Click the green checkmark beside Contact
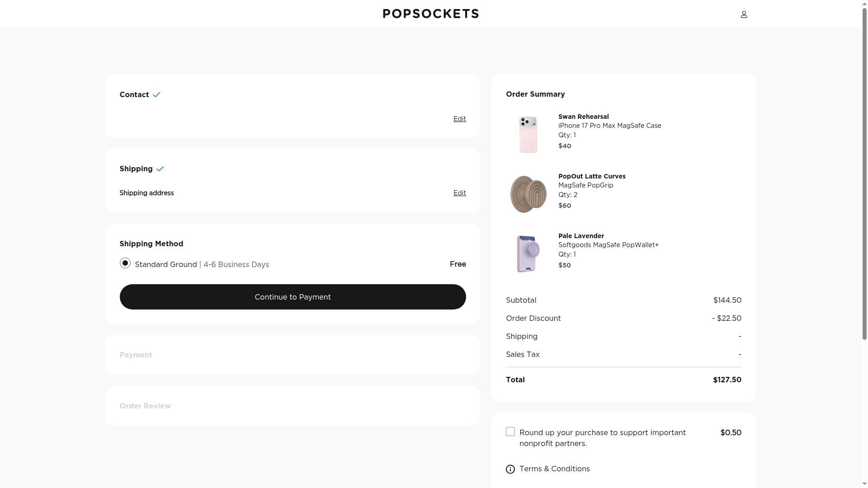 pos(156,95)
